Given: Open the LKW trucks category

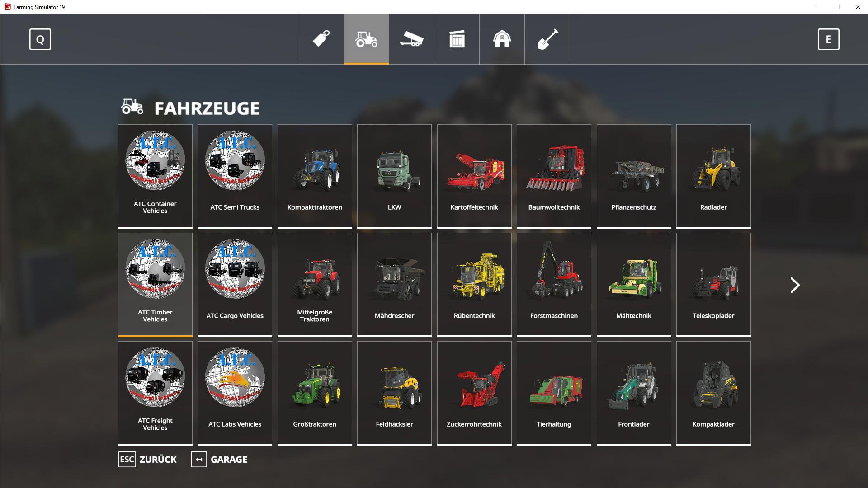Looking at the screenshot, I should click(394, 176).
